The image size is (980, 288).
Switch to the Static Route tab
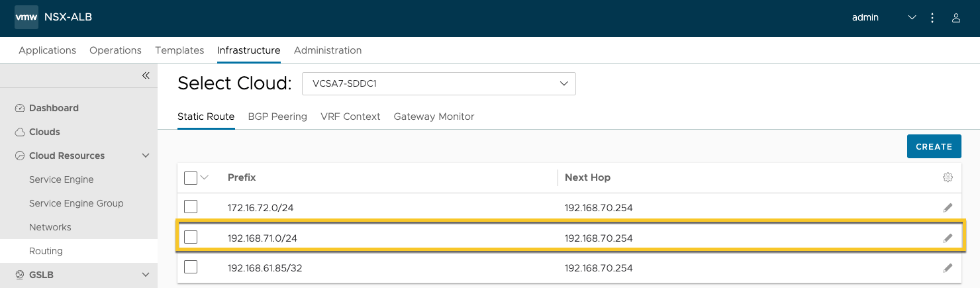click(206, 117)
